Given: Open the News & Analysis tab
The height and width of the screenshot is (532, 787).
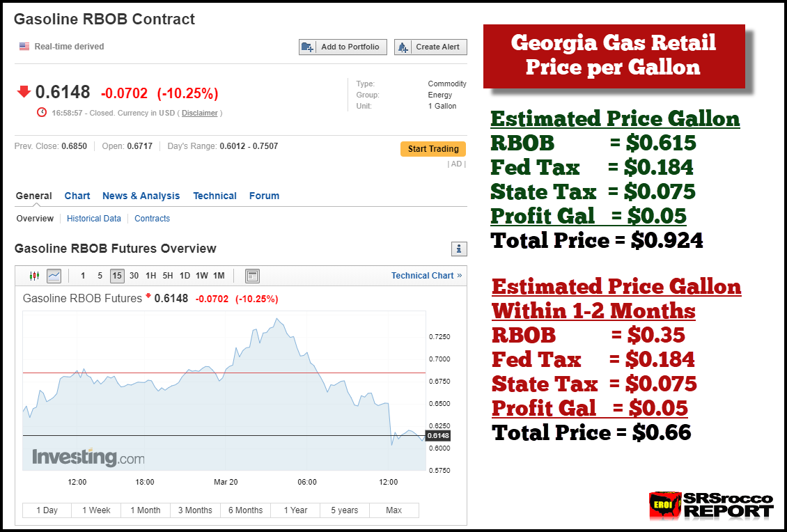Looking at the screenshot, I should [x=141, y=196].
